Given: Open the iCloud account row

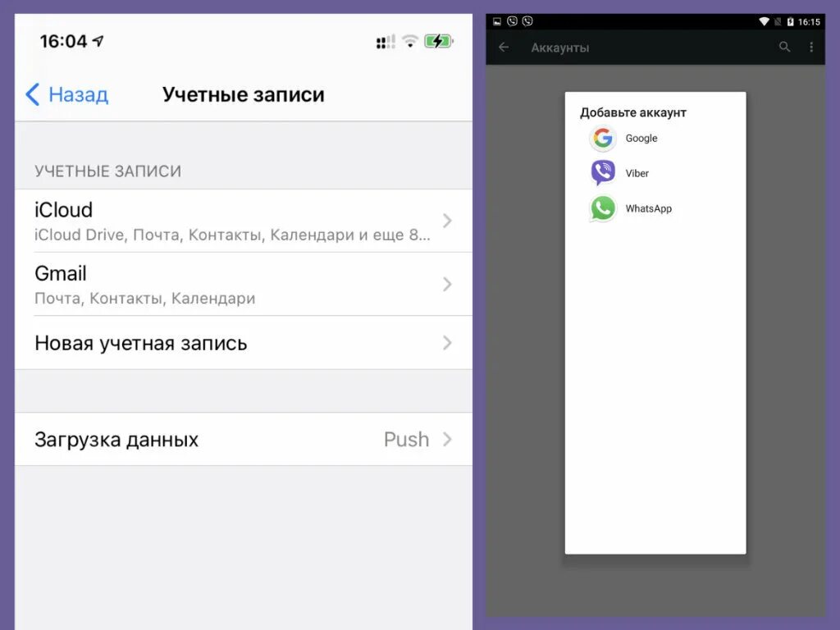Looking at the screenshot, I should (x=244, y=221).
